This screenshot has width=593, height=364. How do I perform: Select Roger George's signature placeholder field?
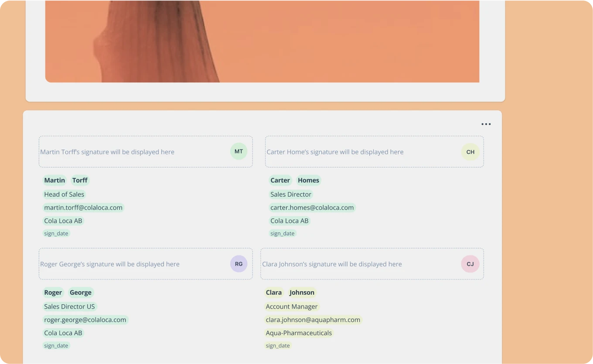click(131, 264)
